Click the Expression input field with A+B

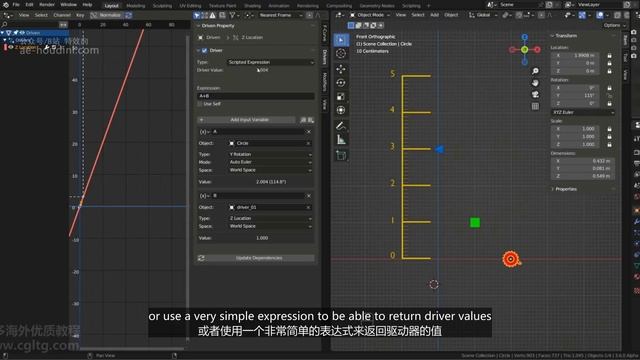click(x=256, y=96)
